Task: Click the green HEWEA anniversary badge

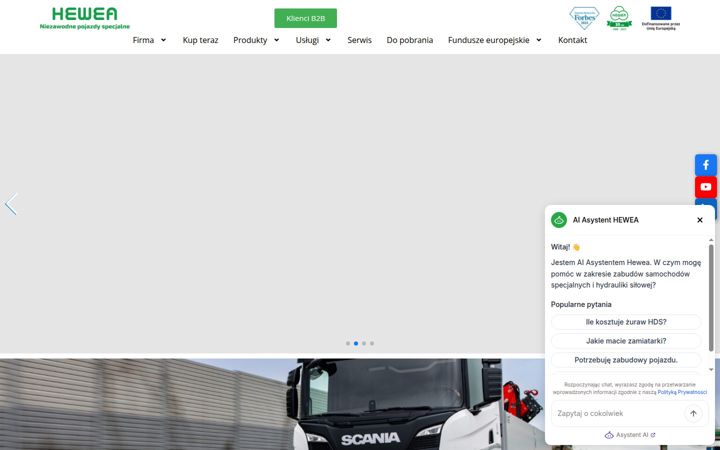Action: pos(619,18)
